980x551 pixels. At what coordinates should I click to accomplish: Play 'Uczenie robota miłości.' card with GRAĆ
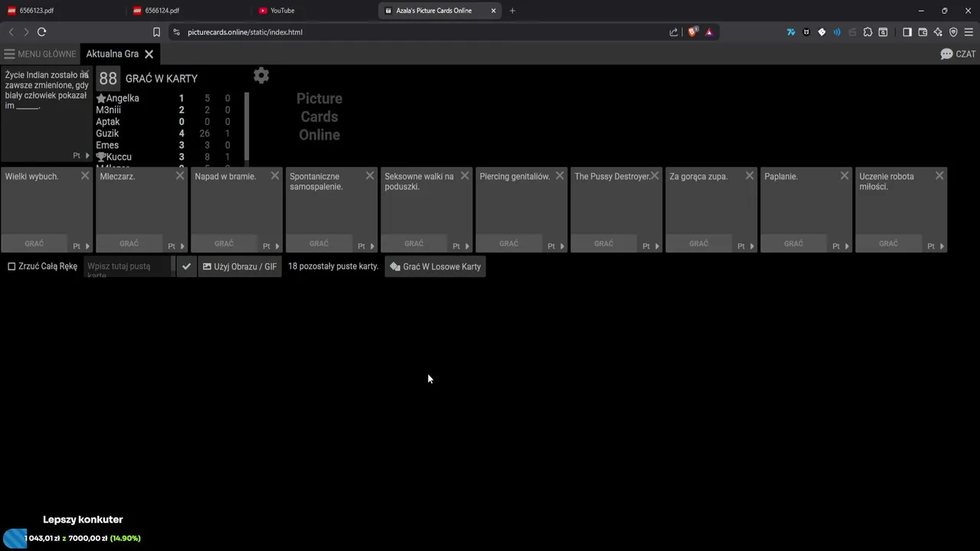point(888,243)
